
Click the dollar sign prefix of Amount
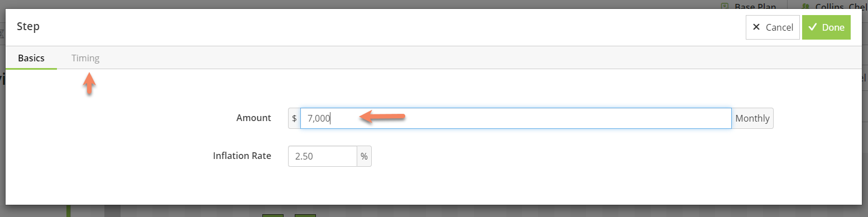click(294, 118)
